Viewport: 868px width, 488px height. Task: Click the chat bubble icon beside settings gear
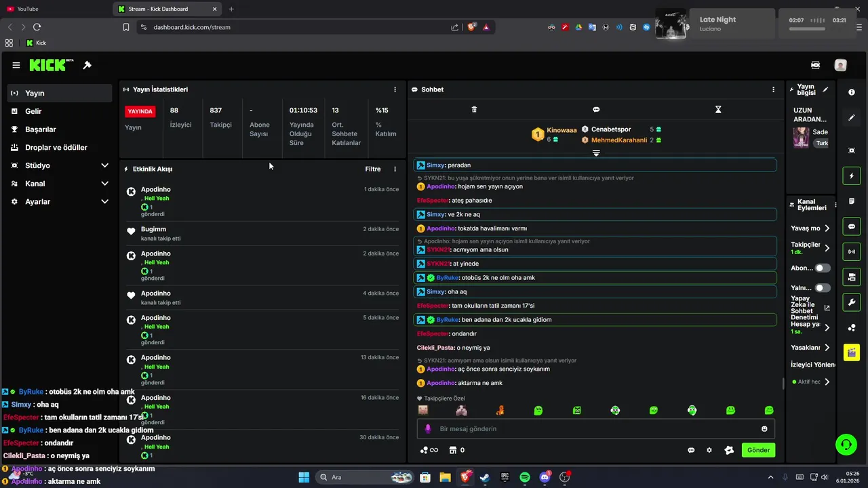[691, 450]
